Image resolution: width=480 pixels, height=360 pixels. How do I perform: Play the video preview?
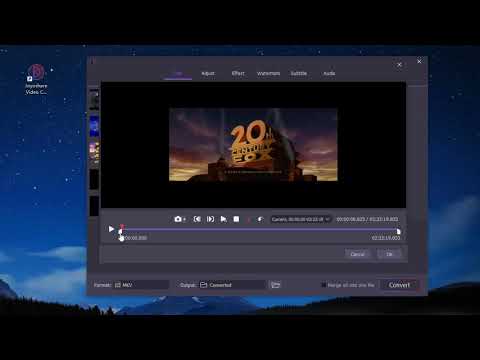coord(111,229)
